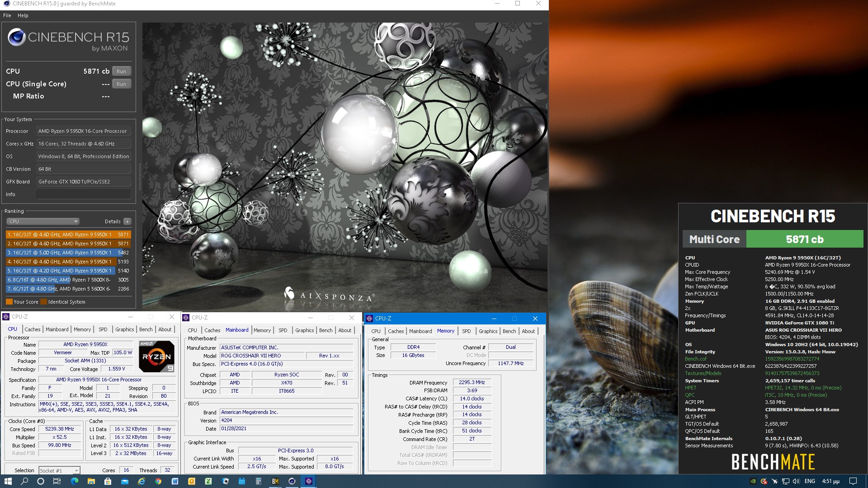Select ranking entry 3 scoring 5482
Image resolution: width=868 pixels, height=488 pixels.
pyautogui.click(x=68, y=253)
